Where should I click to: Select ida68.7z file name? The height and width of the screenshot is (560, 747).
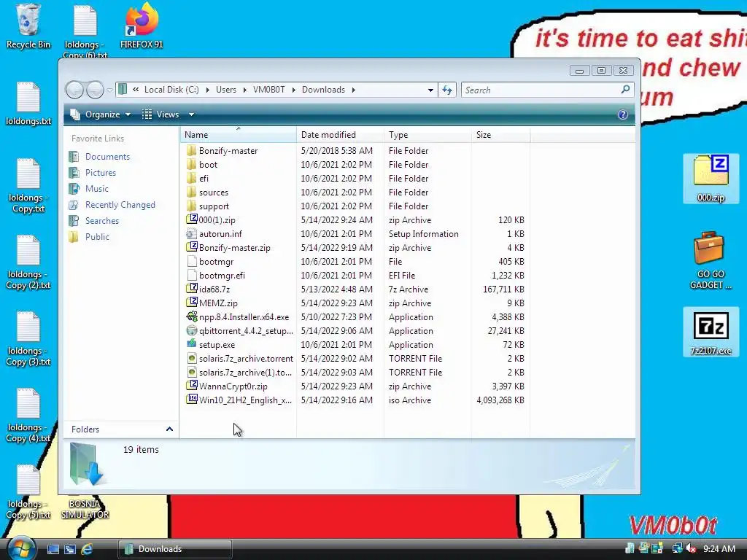[214, 289]
